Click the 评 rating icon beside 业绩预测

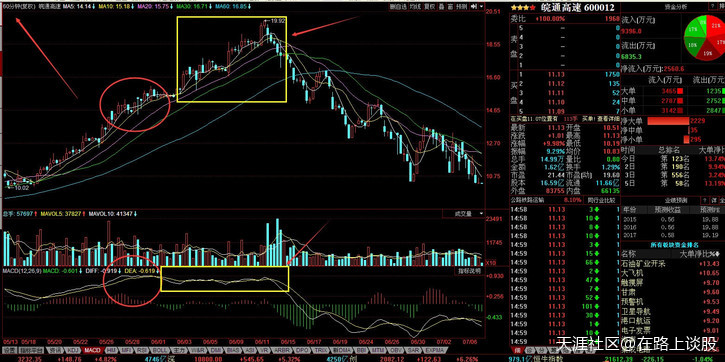(x=714, y=200)
